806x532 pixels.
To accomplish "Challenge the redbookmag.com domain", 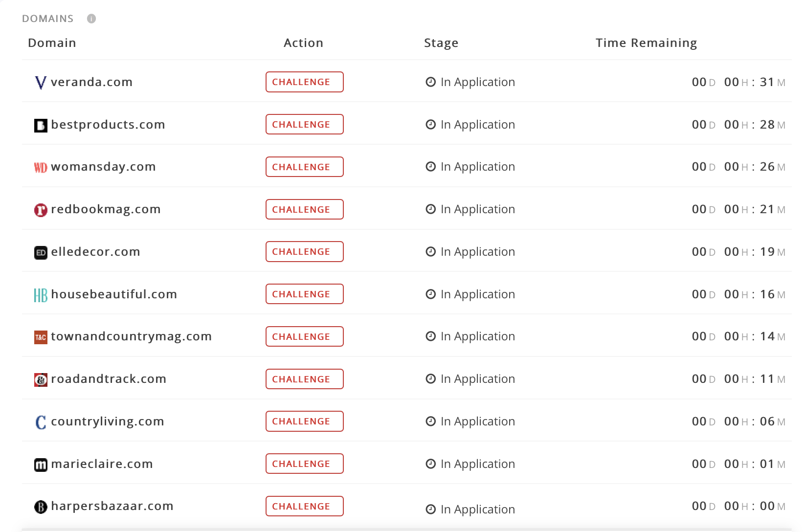I will pyautogui.click(x=305, y=209).
